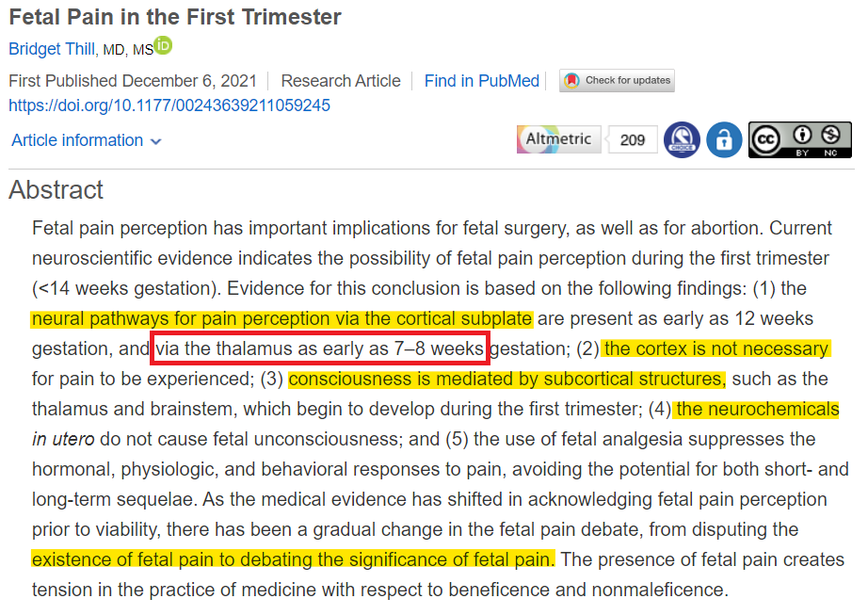This screenshot has height=615, width=868.
Task: Open author Bridget Thill's profile link
Action: tap(52, 49)
